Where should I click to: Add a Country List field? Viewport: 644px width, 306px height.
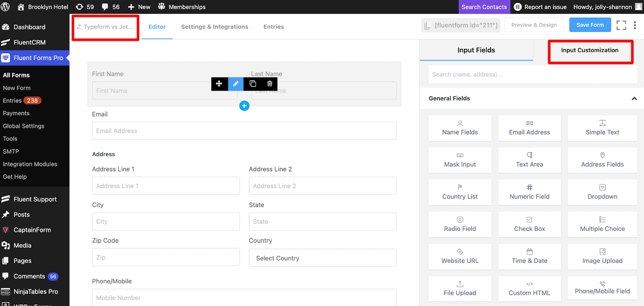460,193
